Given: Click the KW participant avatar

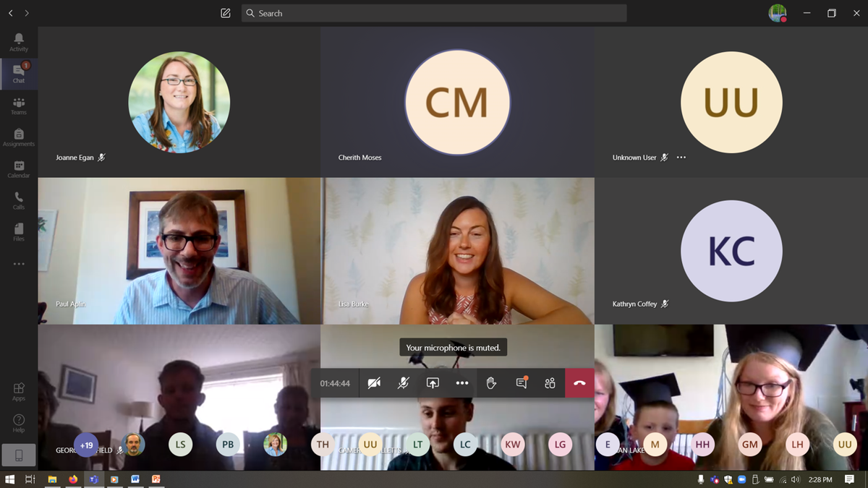Looking at the screenshot, I should [513, 445].
